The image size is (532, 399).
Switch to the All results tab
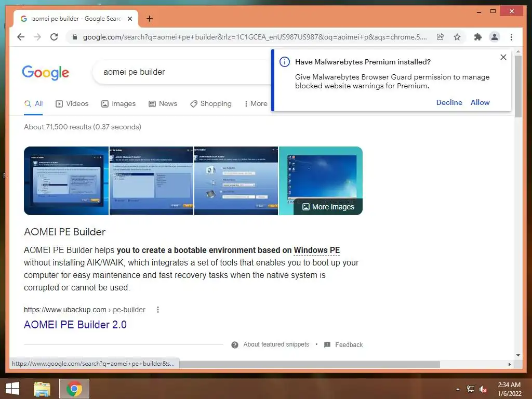coord(33,104)
